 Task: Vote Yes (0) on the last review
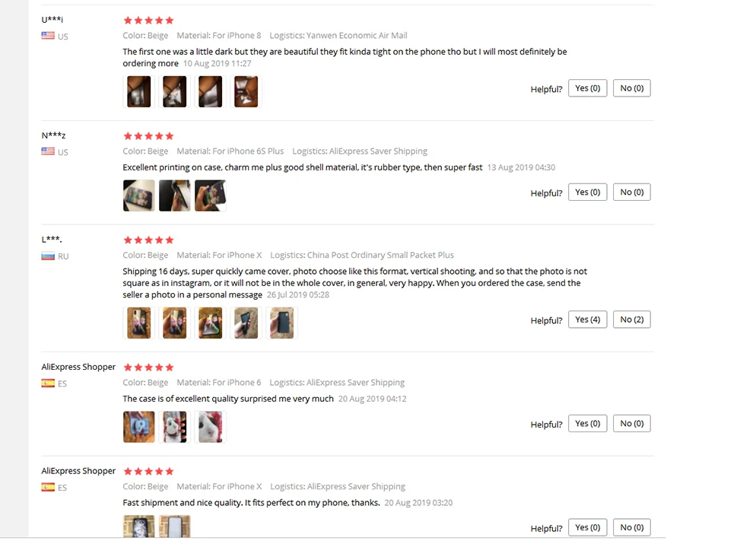[587, 527]
